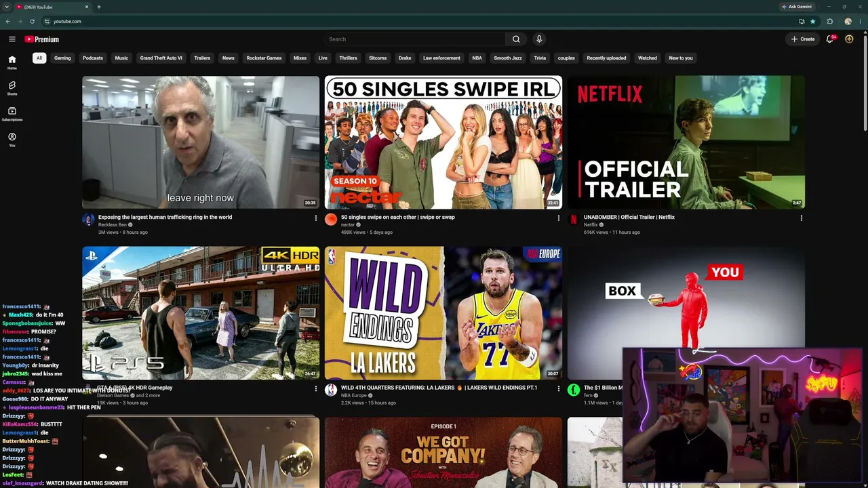
Task: Select the All filter chip
Action: click(39, 58)
